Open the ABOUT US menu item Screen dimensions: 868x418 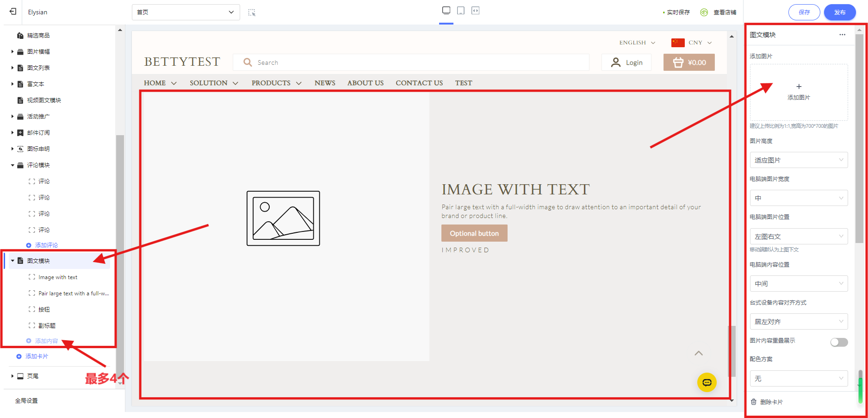pos(365,83)
